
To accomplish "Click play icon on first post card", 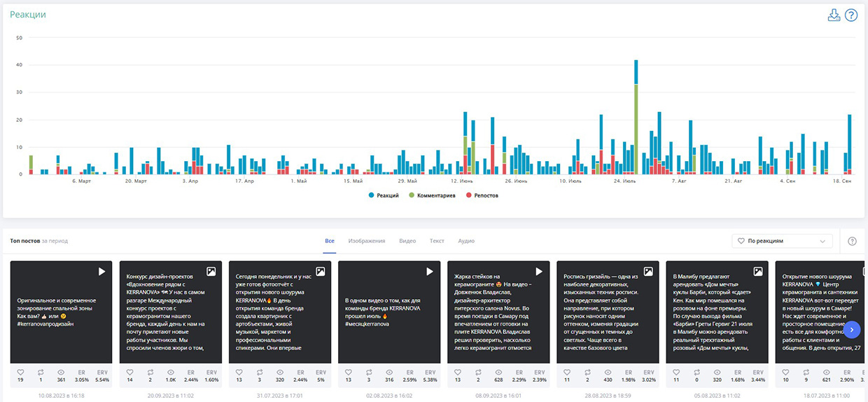I will [x=102, y=271].
